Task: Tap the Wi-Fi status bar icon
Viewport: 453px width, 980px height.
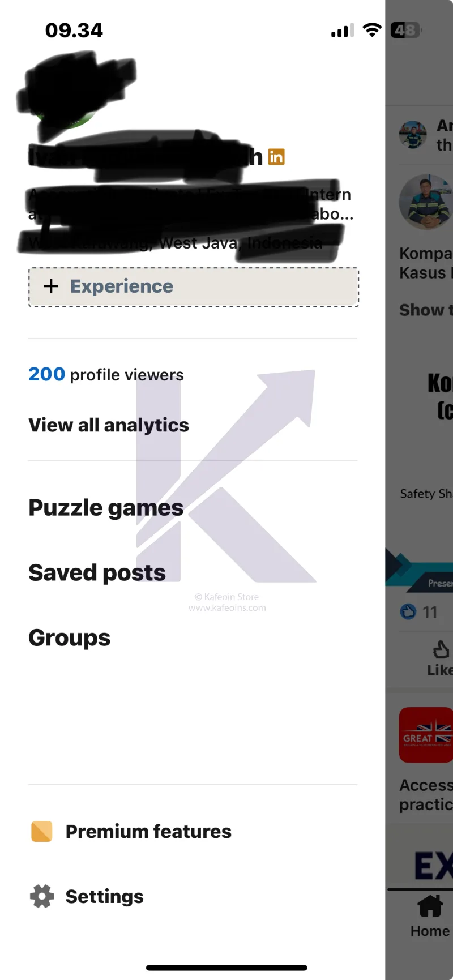Action: [x=372, y=30]
